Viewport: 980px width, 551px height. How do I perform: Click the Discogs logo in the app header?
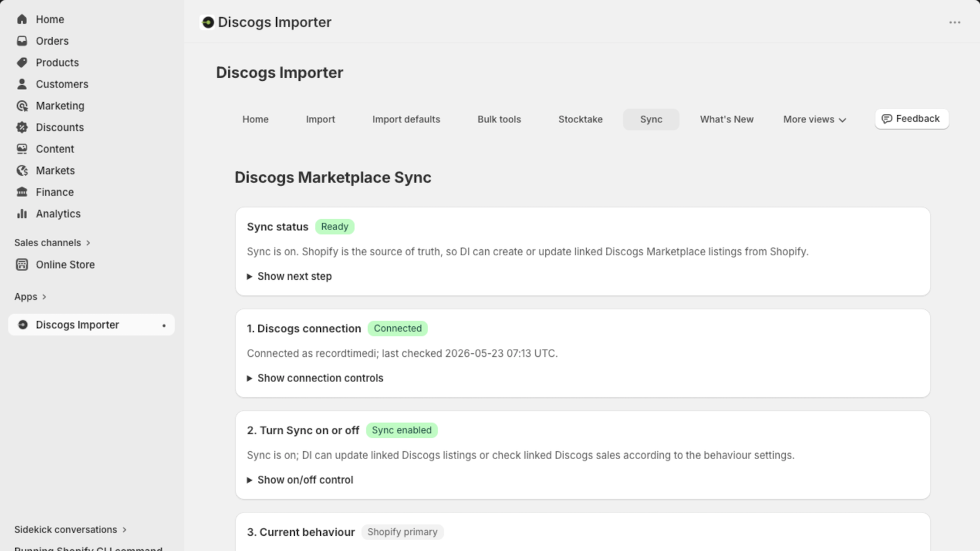pos(208,23)
